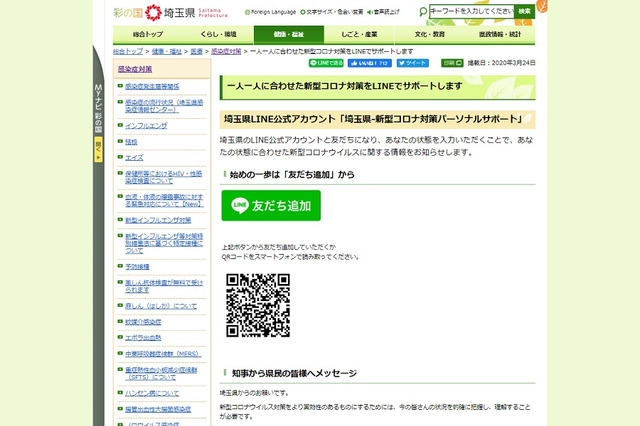Open the 腸管出血性大腸菌感染症 sidebar link
This screenshot has width=640, height=426.
click(158, 409)
